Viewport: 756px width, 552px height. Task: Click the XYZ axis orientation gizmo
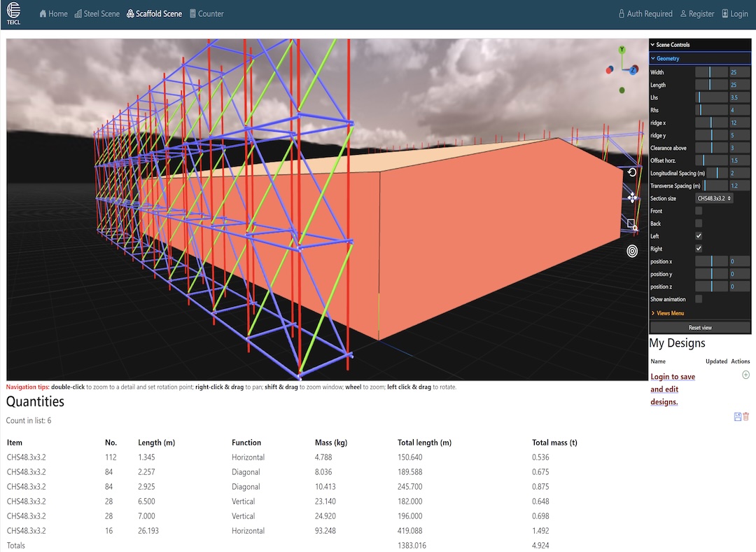(622, 70)
